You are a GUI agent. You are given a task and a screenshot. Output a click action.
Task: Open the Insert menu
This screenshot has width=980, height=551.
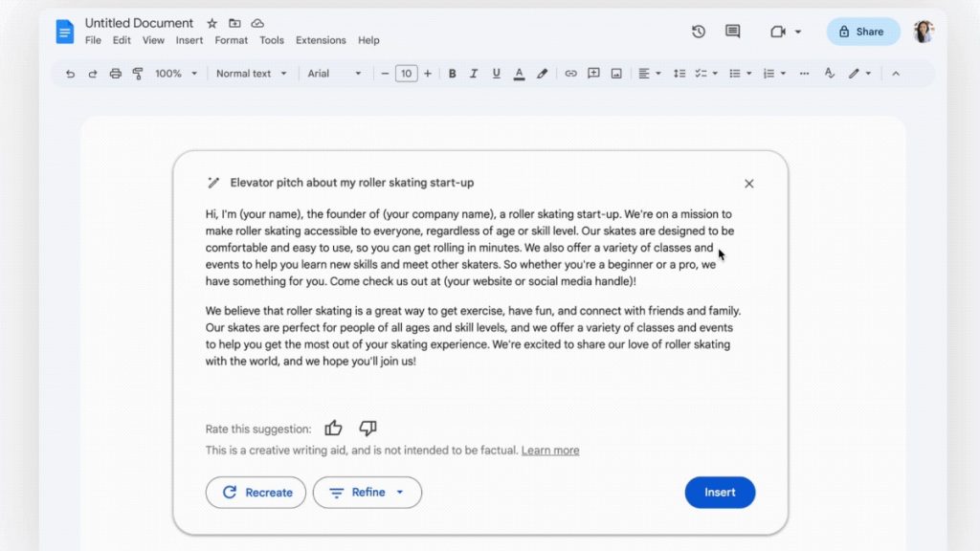pos(189,40)
